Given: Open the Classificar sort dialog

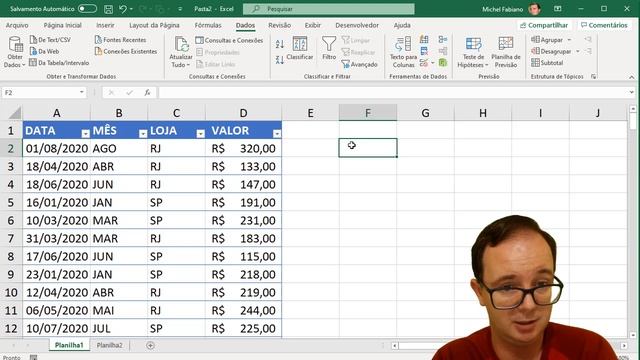Looking at the screenshot, I should [x=300, y=48].
